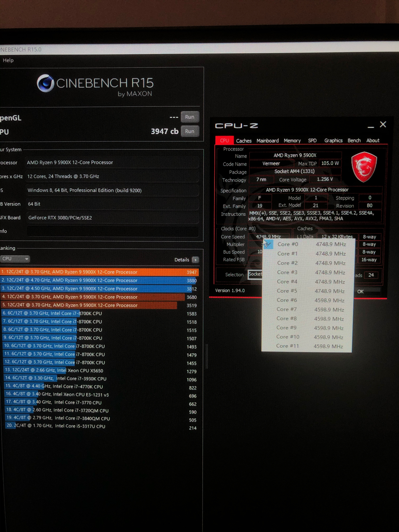This screenshot has width=399, height=532.
Task: Select Core #5 from the core list
Action: (x=287, y=291)
